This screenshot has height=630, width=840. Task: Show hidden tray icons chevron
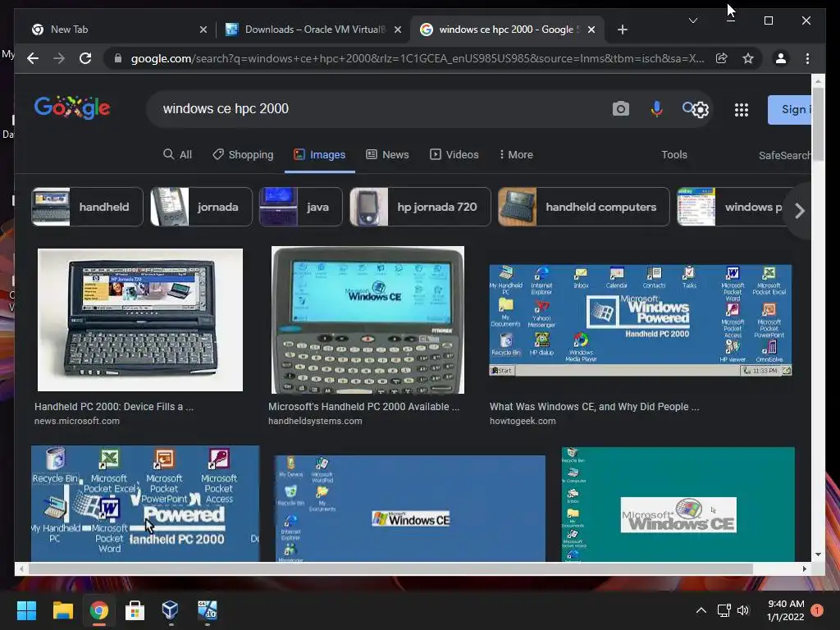[701, 610]
